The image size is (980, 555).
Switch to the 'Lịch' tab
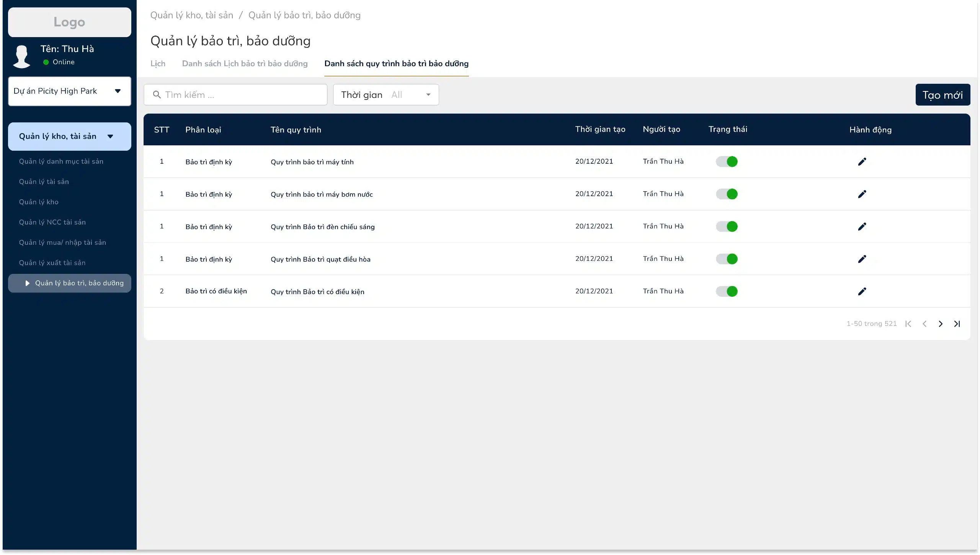tap(158, 64)
